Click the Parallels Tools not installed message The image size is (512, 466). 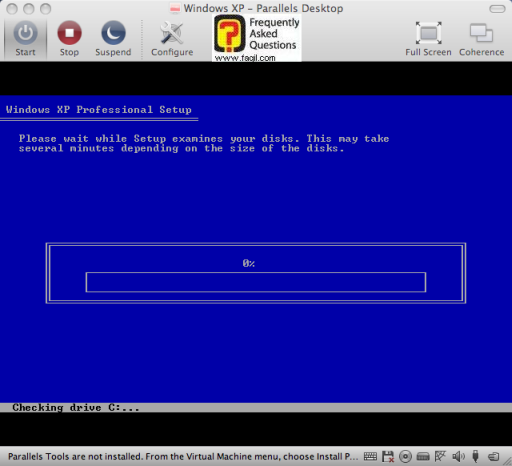tap(183, 456)
